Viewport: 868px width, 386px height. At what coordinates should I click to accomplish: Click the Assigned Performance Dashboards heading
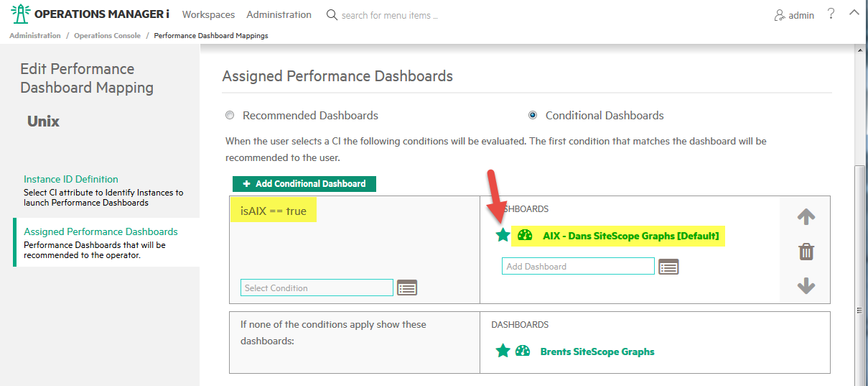pos(337,75)
